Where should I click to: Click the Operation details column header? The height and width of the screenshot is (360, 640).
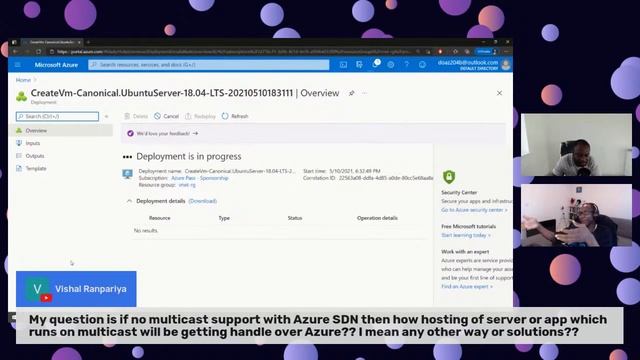[x=377, y=218]
